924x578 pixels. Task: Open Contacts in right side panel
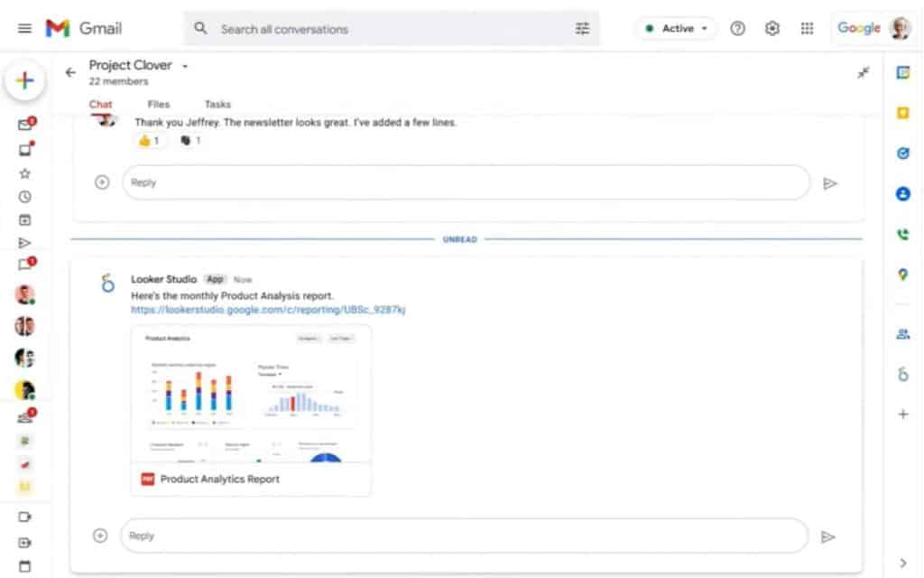[902, 193]
